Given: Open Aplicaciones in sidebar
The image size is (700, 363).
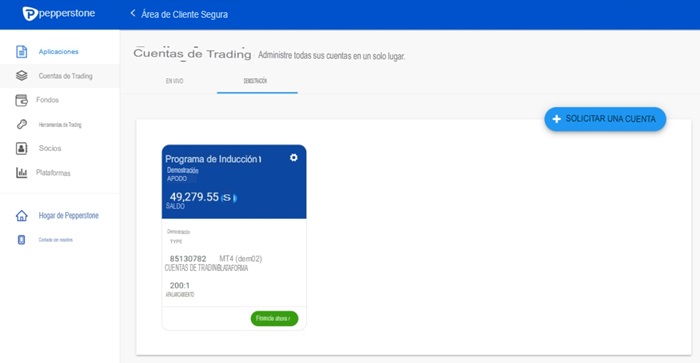Looking at the screenshot, I should [x=58, y=52].
